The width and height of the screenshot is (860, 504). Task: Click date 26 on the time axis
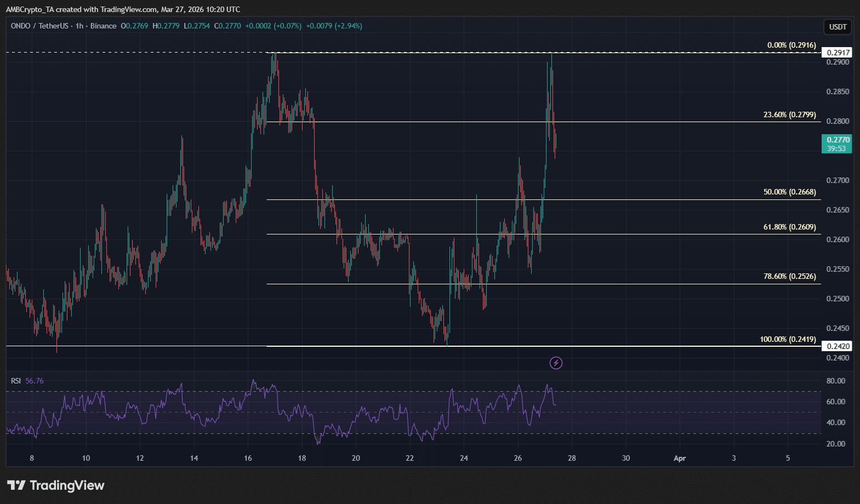coord(518,458)
